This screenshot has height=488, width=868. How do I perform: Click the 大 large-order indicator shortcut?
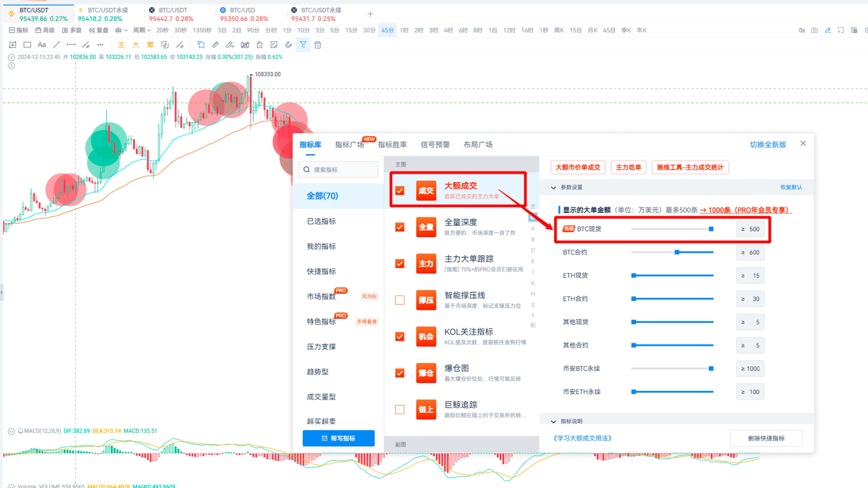(x=136, y=45)
